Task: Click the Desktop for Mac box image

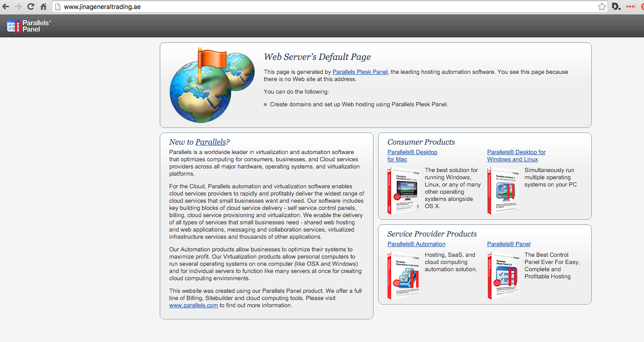Action: [404, 191]
